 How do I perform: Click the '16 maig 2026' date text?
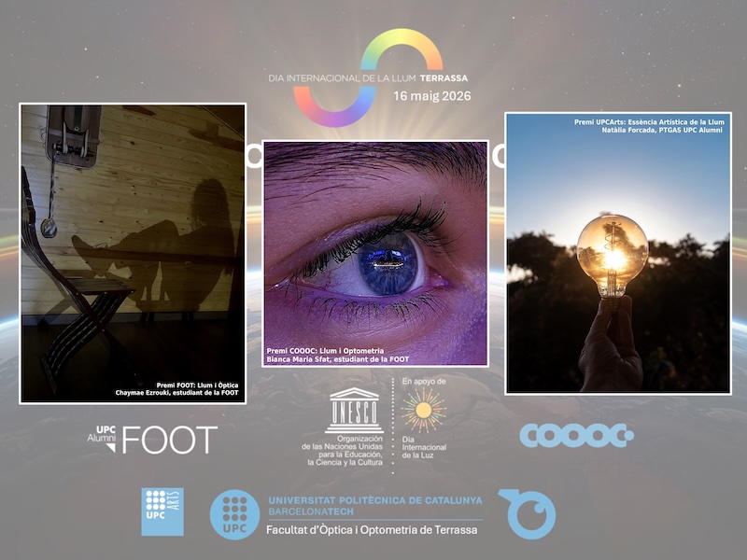432,96
